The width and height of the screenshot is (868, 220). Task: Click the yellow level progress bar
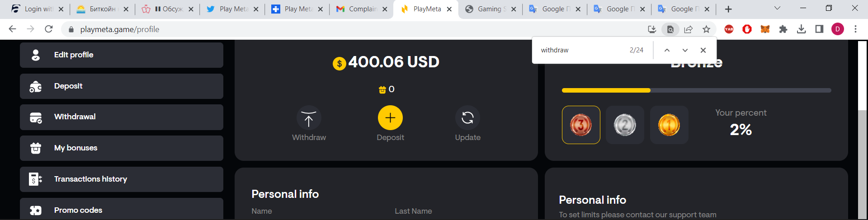[606, 90]
